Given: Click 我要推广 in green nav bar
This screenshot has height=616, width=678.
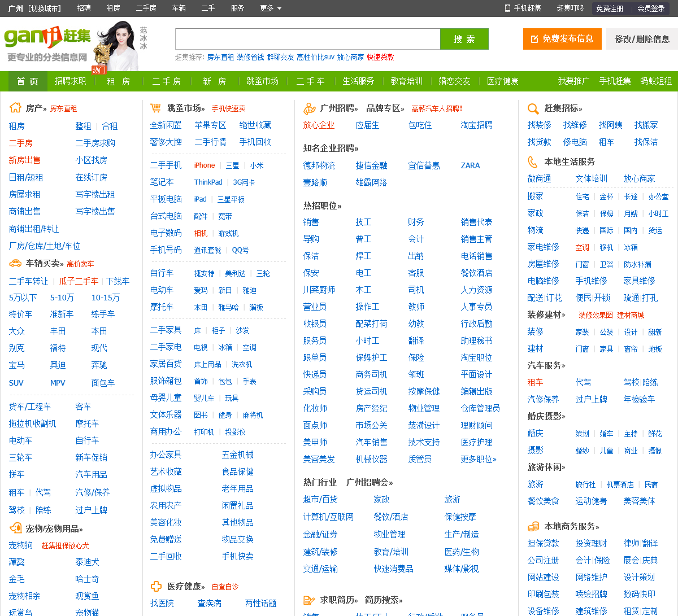Looking at the screenshot, I should coord(574,81).
